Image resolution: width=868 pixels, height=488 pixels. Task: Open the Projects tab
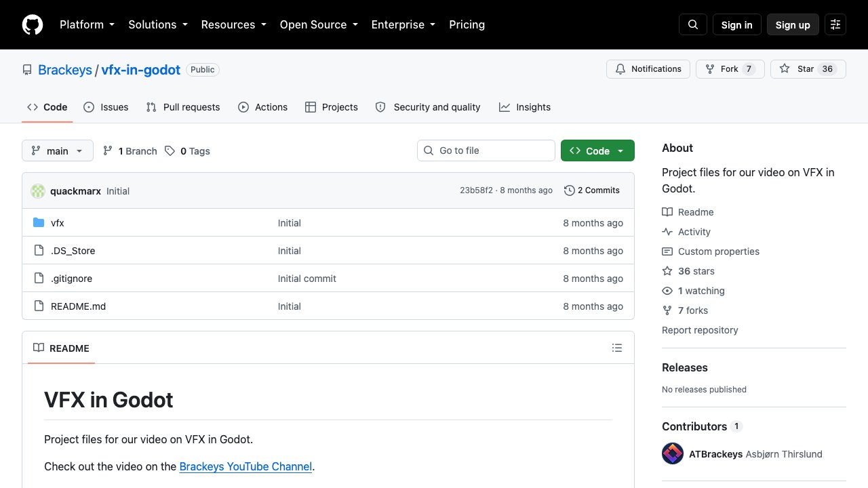click(x=332, y=107)
